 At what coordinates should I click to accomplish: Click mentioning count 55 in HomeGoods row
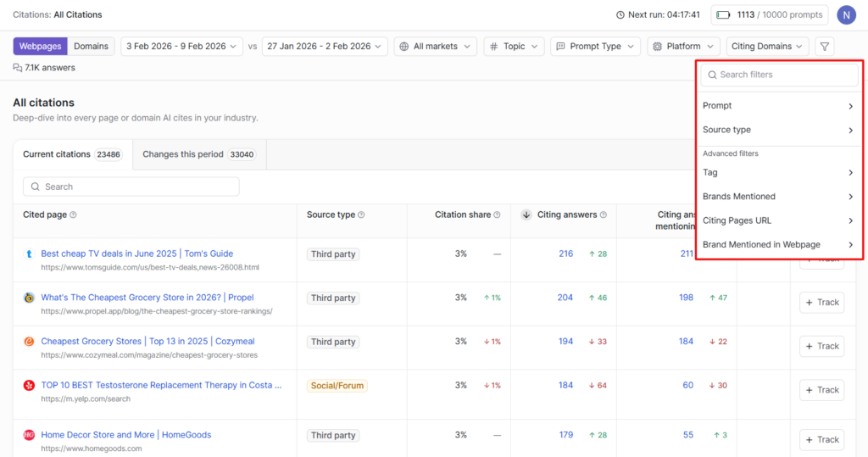tap(688, 435)
